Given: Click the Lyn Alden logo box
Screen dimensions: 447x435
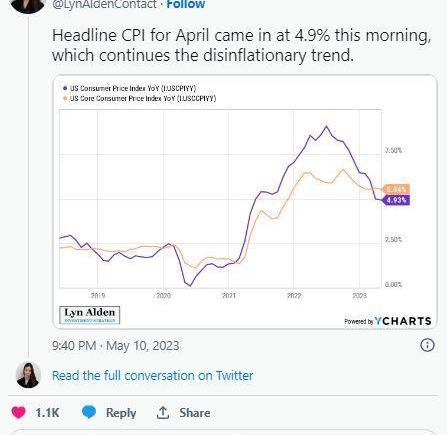Looking at the screenshot, I should (89, 315).
